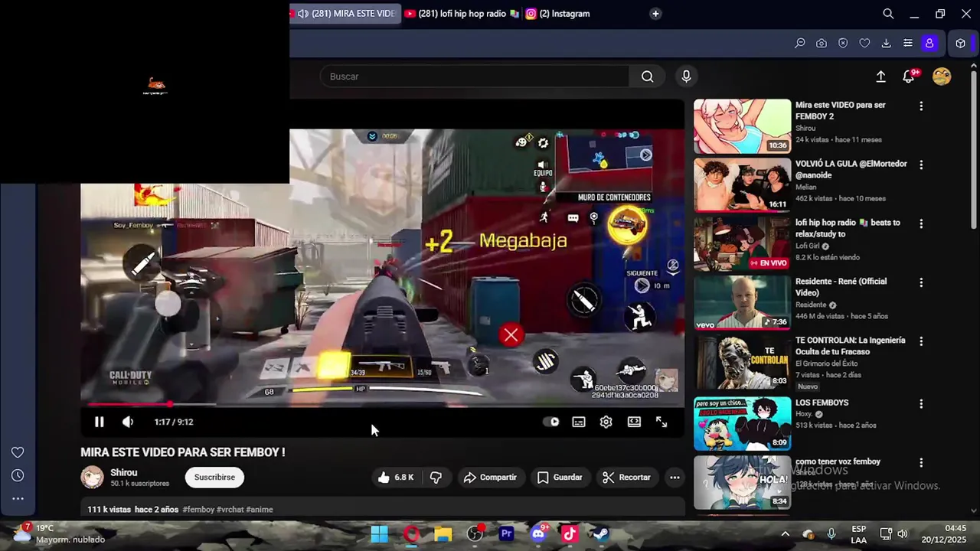Open Discord from the taskbar
Screen dimensions: 980x551
(538, 533)
